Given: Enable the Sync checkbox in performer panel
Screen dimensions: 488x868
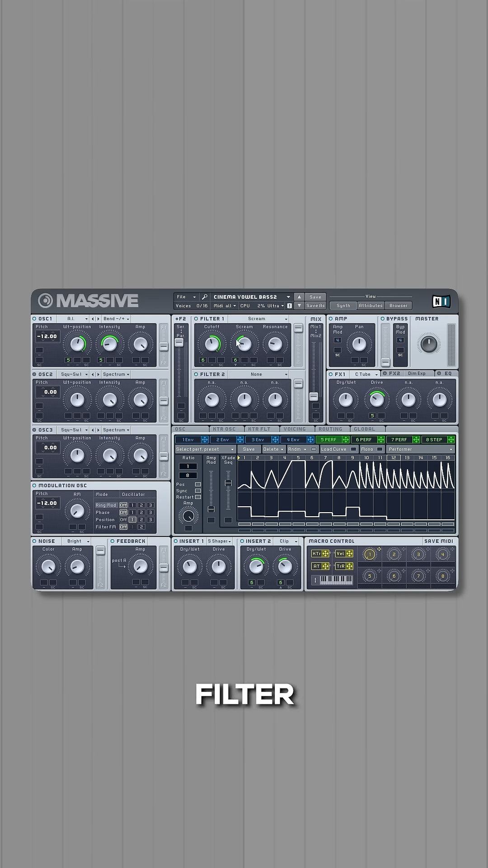Looking at the screenshot, I should tap(198, 491).
